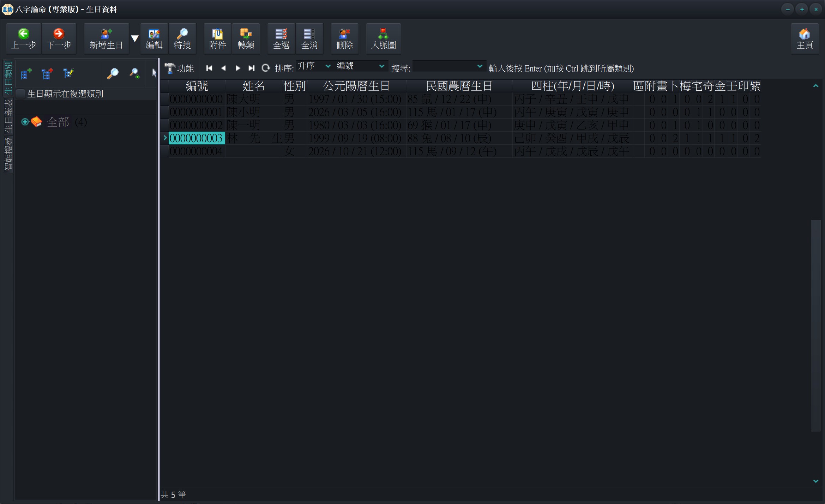Open the 新增生日 add birthday tool
The image size is (825, 504).
point(106,39)
